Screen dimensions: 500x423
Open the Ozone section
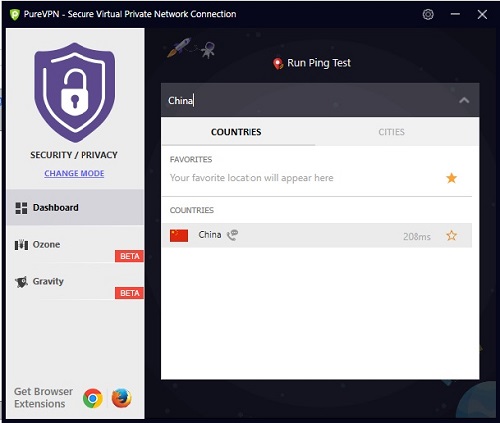[x=75, y=245]
